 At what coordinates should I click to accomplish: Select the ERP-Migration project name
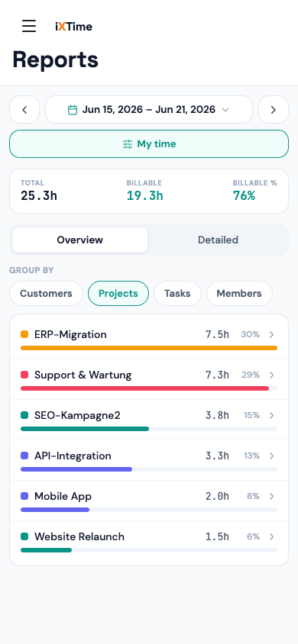[x=70, y=335]
